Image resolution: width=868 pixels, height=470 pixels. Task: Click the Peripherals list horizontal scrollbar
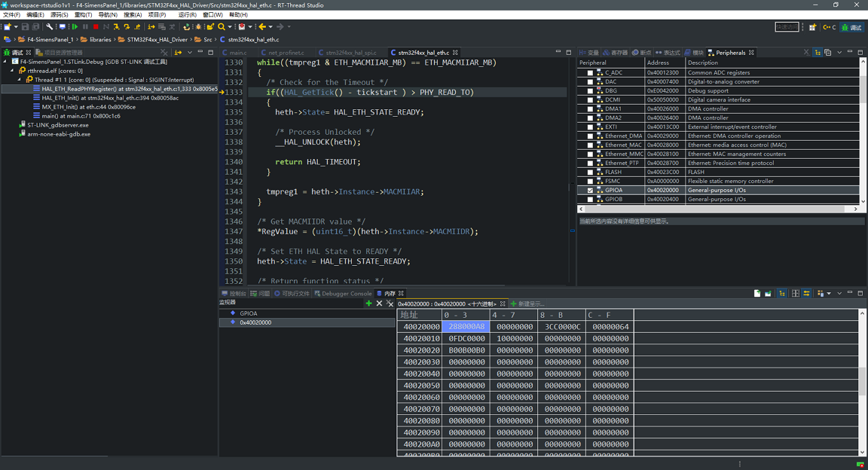tap(718, 209)
